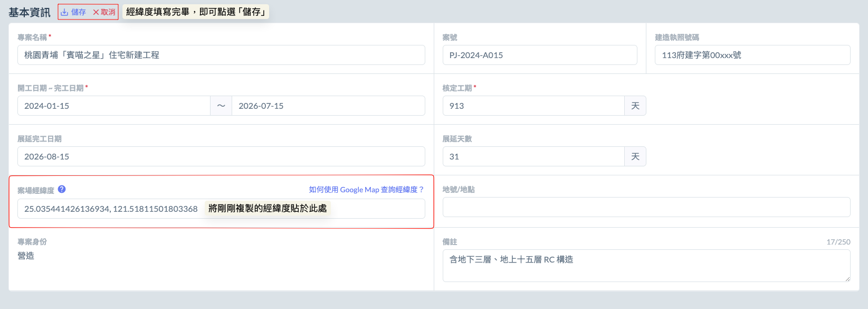This screenshot has width=868, height=309.
Task: Click the 案場經緯度 coordinates input
Action: click(x=111, y=209)
